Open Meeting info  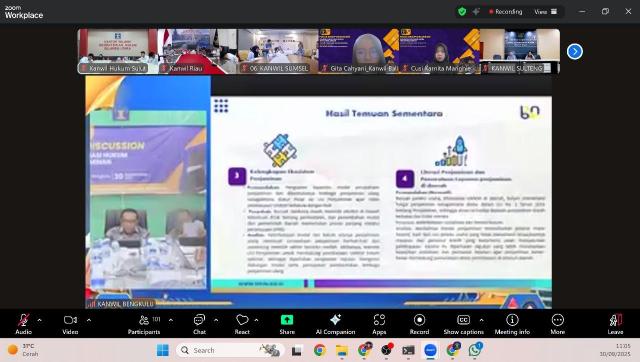512,324
